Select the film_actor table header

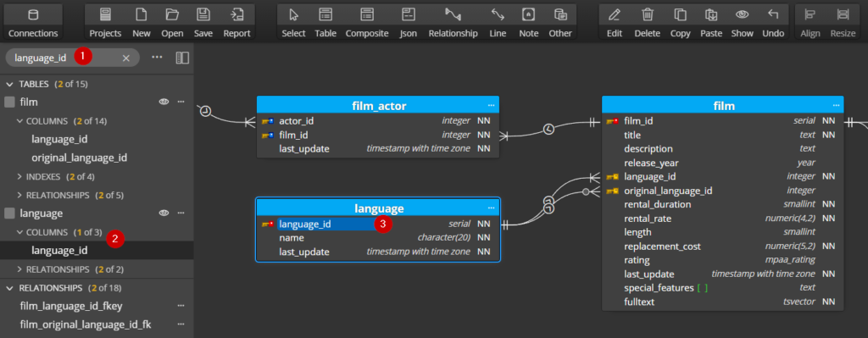coord(378,105)
